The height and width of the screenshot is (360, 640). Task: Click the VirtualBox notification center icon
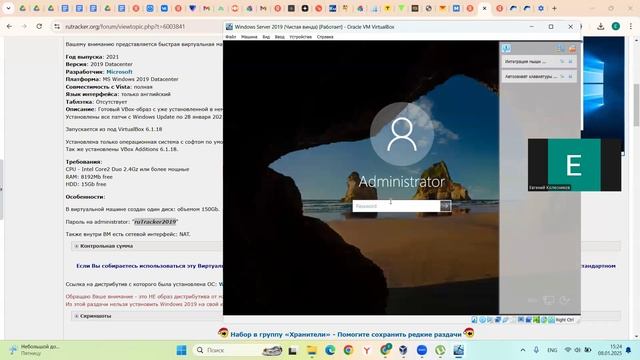pyautogui.click(x=507, y=49)
